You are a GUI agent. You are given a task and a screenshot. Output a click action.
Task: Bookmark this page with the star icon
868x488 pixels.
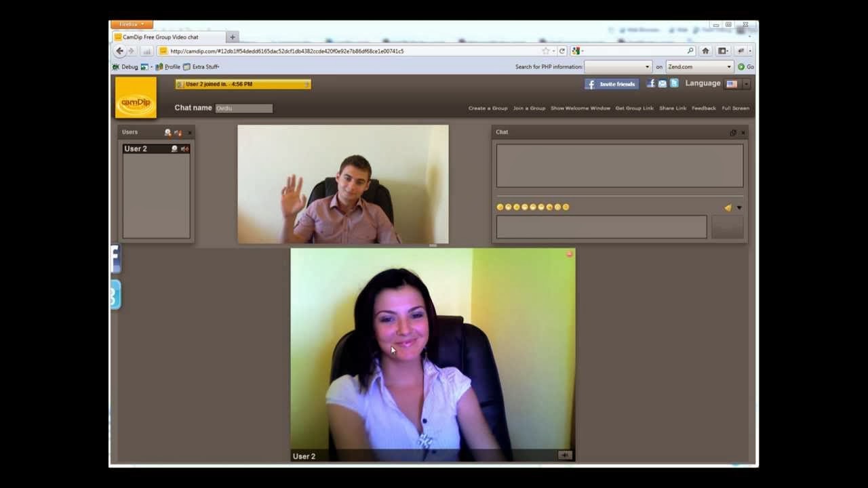point(545,51)
